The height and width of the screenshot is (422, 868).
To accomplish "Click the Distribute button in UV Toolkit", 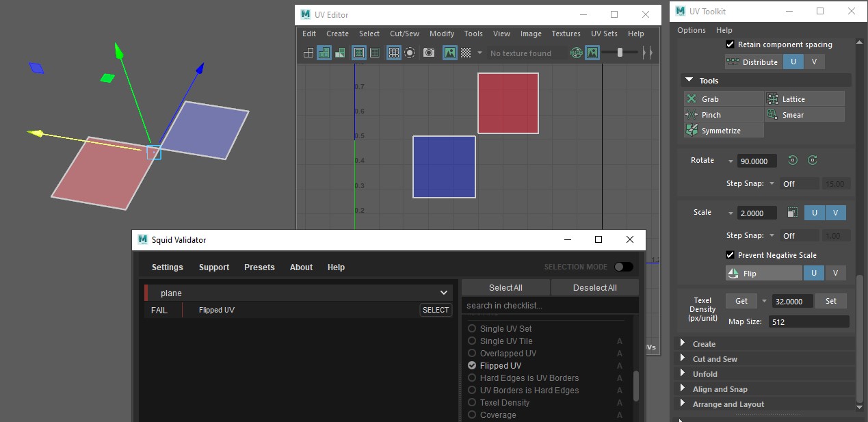I will pyautogui.click(x=753, y=62).
